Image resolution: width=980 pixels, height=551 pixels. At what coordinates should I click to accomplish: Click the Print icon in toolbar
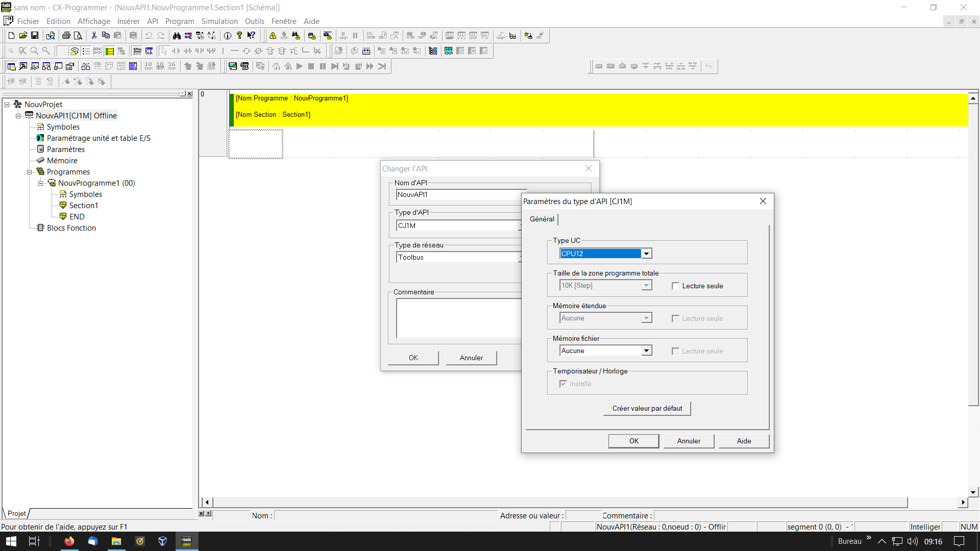click(x=66, y=36)
